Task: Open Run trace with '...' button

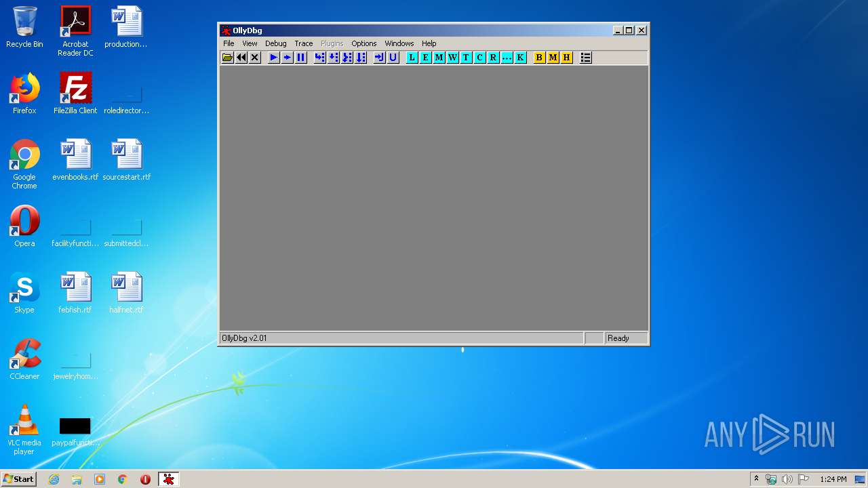Action: coord(507,58)
